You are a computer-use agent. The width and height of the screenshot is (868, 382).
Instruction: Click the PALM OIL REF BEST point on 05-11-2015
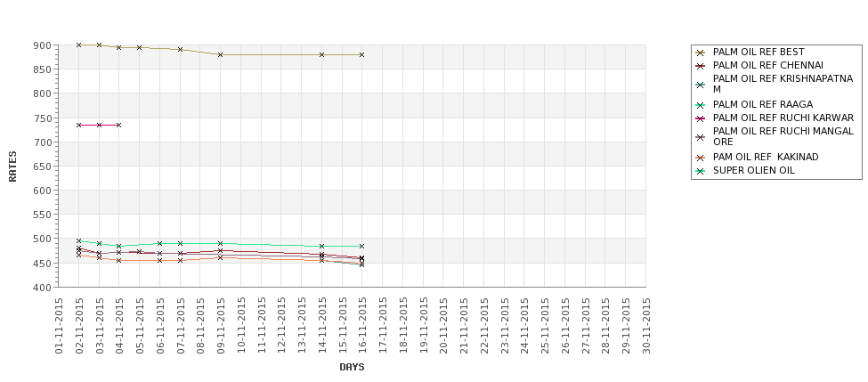coord(140,47)
